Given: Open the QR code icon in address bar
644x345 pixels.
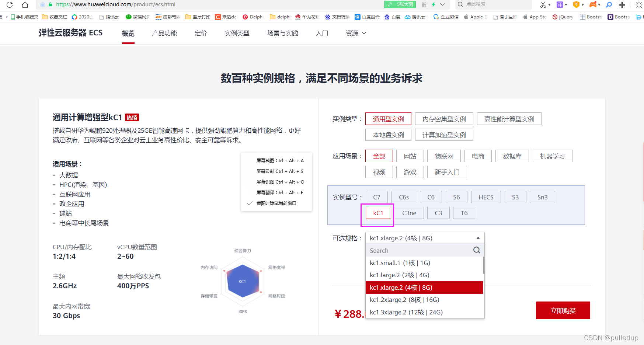Looking at the screenshot, I should [424, 4].
